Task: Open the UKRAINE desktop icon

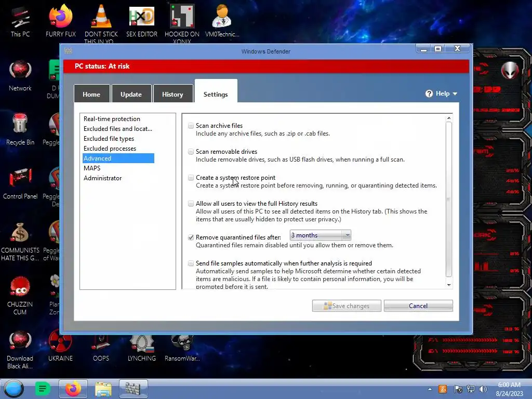Action: (60, 345)
